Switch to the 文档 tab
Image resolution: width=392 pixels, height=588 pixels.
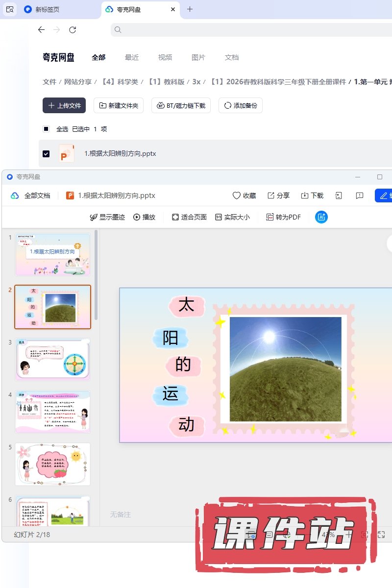pyautogui.click(x=232, y=57)
